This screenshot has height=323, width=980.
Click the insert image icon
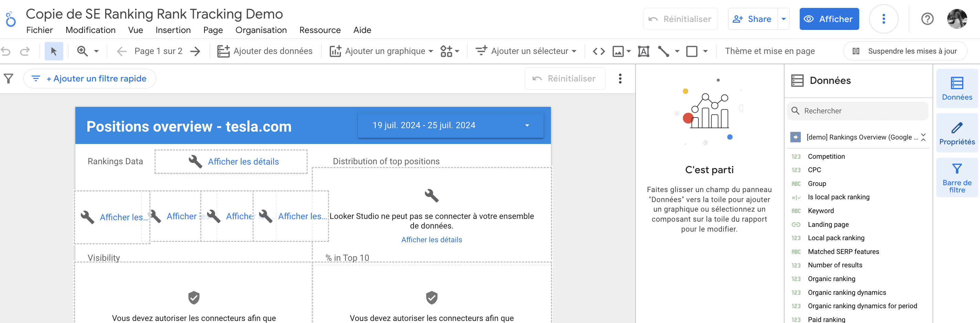click(x=618, y=51)
